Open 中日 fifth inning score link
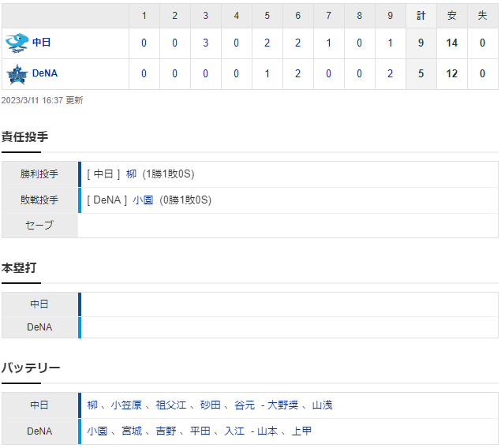 [x=267, y=43]
